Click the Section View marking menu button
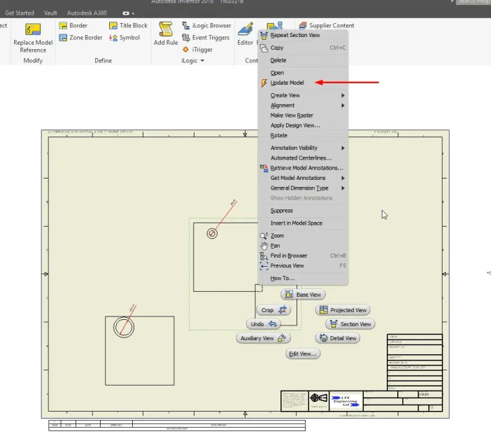The image size is (491, 448). tap(350, 324)
